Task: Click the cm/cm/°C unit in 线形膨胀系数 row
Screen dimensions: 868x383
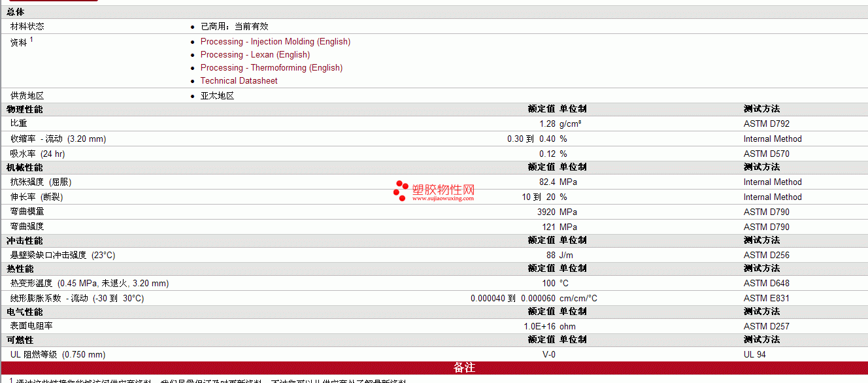Action: 578,298
